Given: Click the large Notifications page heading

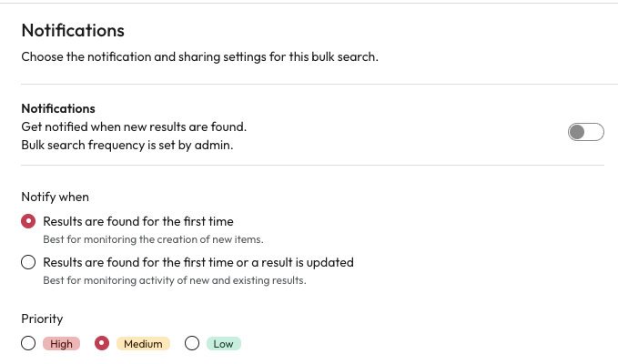Looking at the screenshot, I should click(73, 31).
